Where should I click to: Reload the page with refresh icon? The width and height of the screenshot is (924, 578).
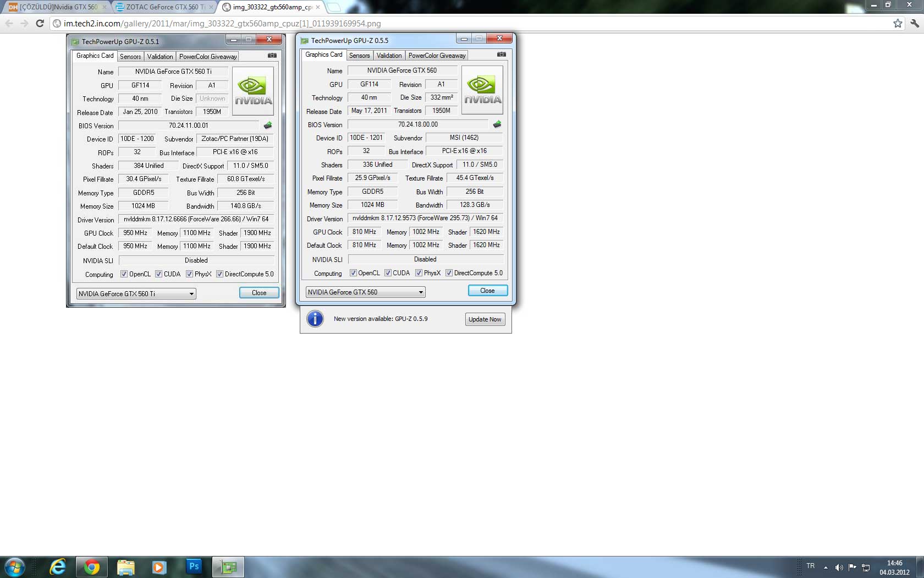[40, 23]
